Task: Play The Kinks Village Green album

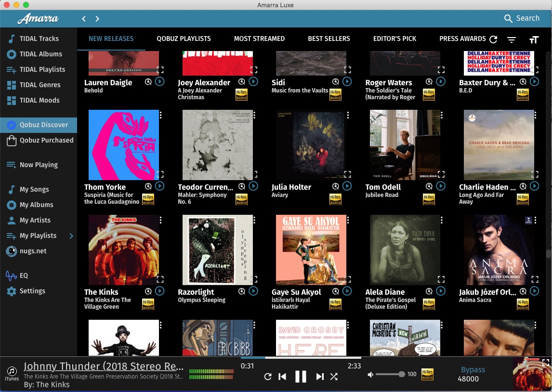Action: tap(160, 291)
